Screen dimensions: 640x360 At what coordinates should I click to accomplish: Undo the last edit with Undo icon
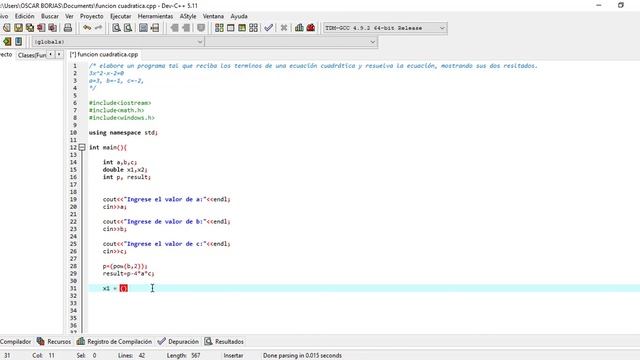pyautogui.click(x=87, y=28)
